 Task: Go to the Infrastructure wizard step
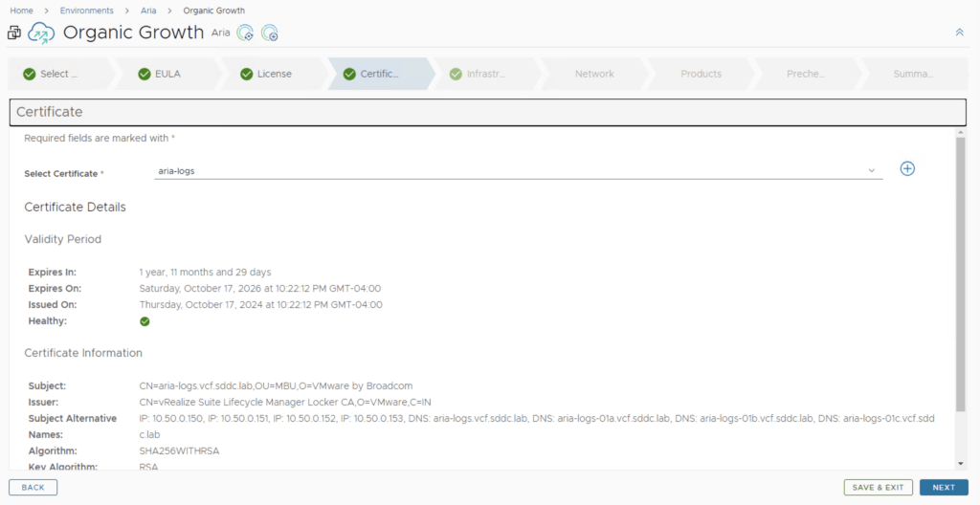485,74
